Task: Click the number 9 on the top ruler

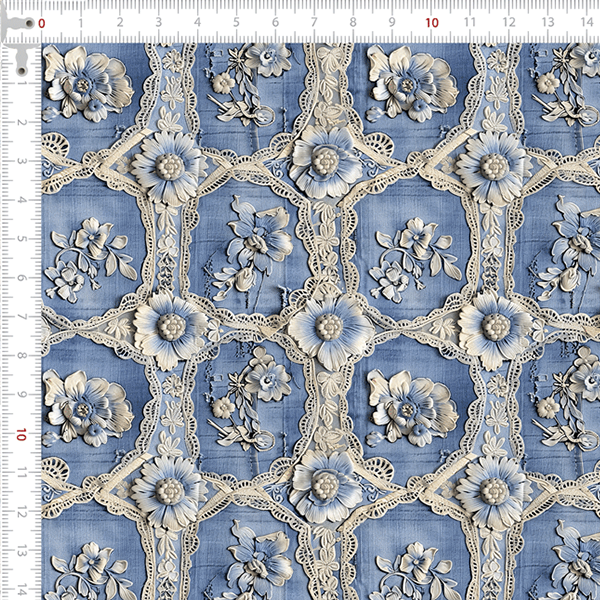Action: pos(392,22)
